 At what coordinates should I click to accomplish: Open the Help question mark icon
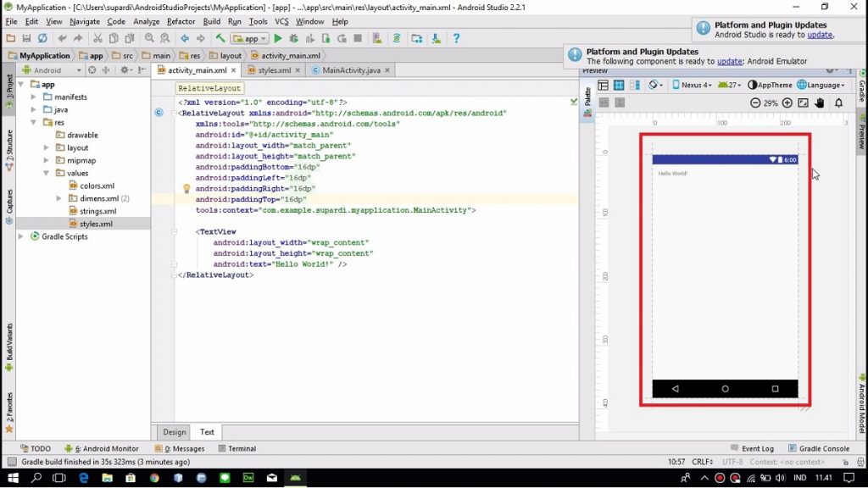pos(456,39)
